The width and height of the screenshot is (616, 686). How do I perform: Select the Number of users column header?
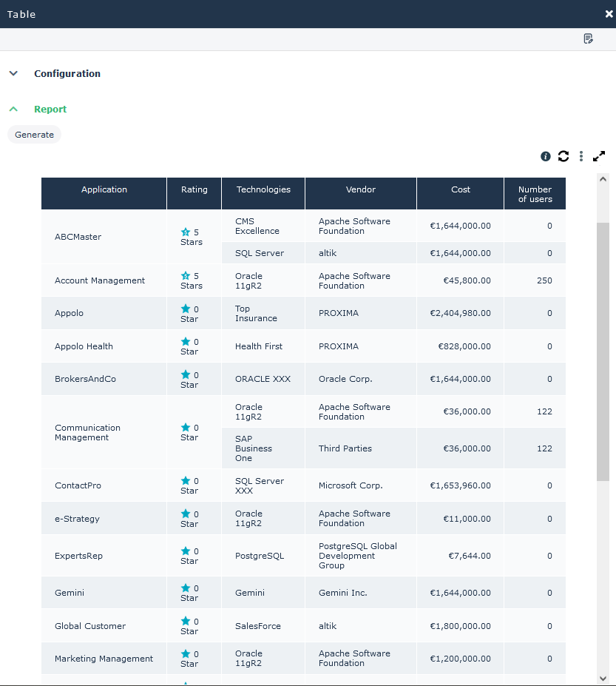coord(535,194)
